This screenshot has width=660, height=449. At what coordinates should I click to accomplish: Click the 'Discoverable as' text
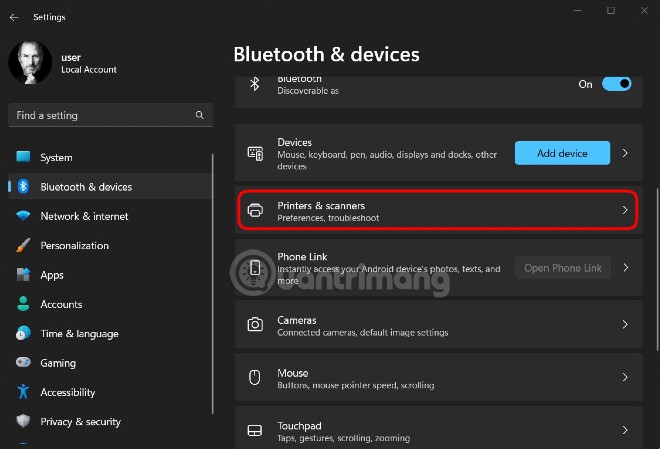(x=308, y=90)
